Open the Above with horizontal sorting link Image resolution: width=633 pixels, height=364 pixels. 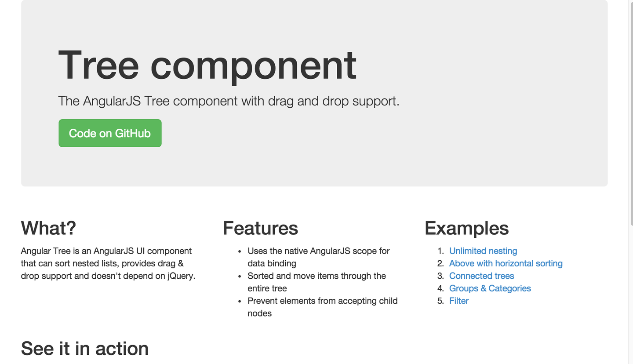tap(506, 263)
